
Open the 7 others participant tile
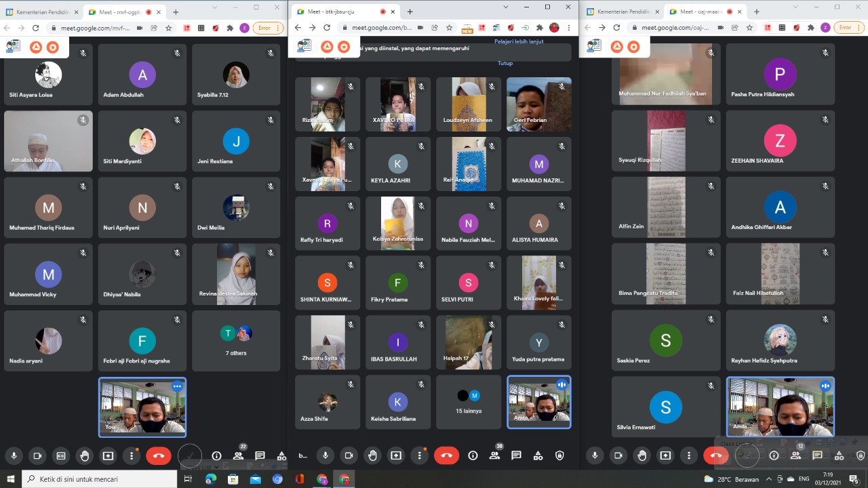(x=236, y=341)
